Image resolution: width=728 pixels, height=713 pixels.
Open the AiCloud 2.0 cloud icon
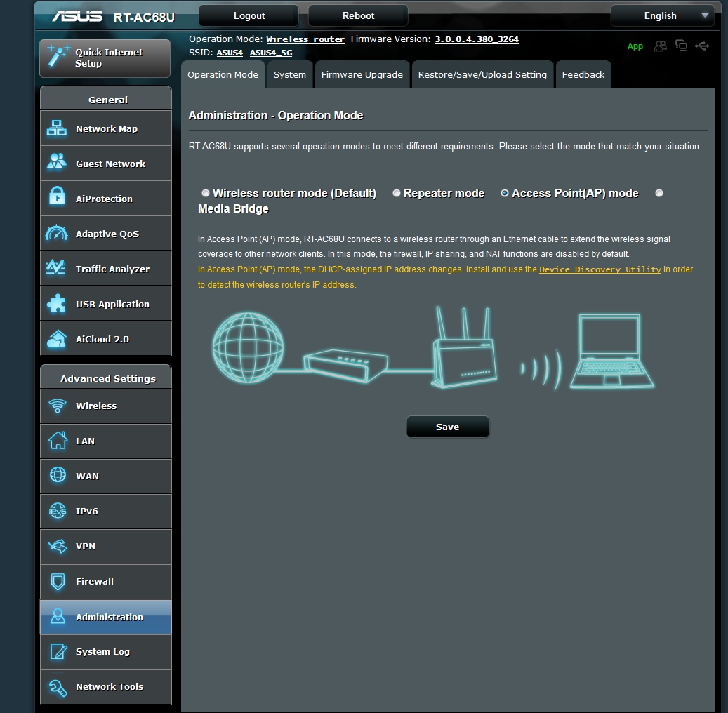click(x=57, y=339)
